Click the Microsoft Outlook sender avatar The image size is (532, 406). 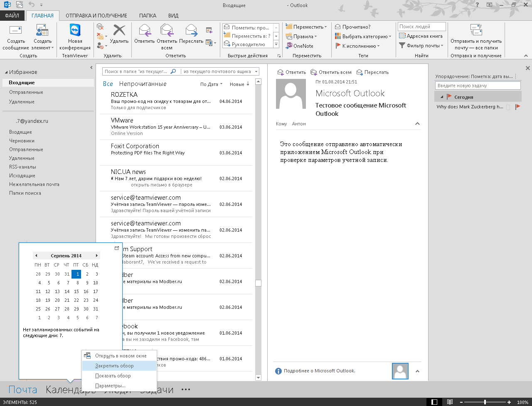point(291,94)
